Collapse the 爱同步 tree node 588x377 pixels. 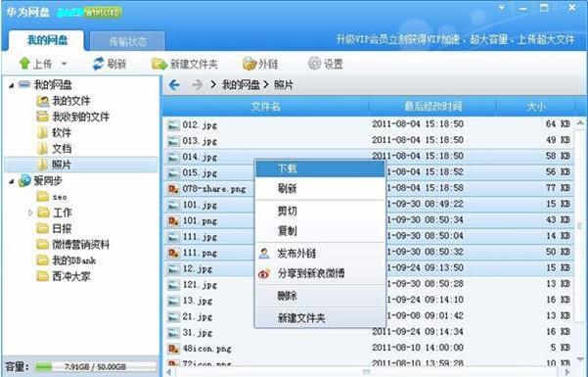point(11,181)
